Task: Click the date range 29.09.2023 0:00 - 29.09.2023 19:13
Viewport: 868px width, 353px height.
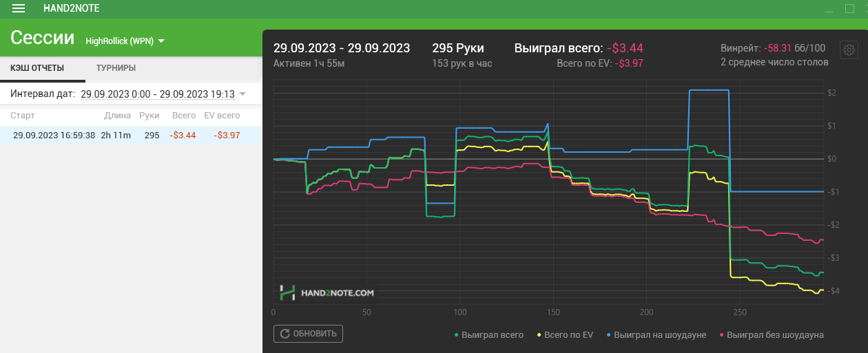Action: (158, 94)
